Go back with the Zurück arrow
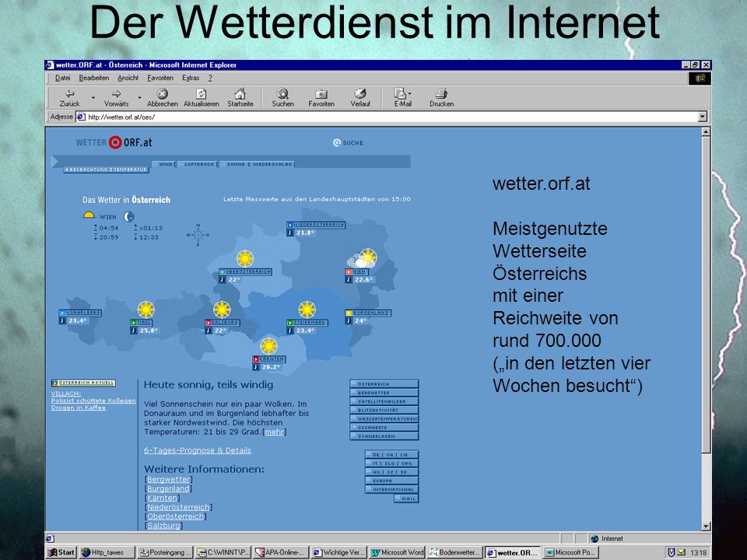747x560 pixels. tap(69, 98)
